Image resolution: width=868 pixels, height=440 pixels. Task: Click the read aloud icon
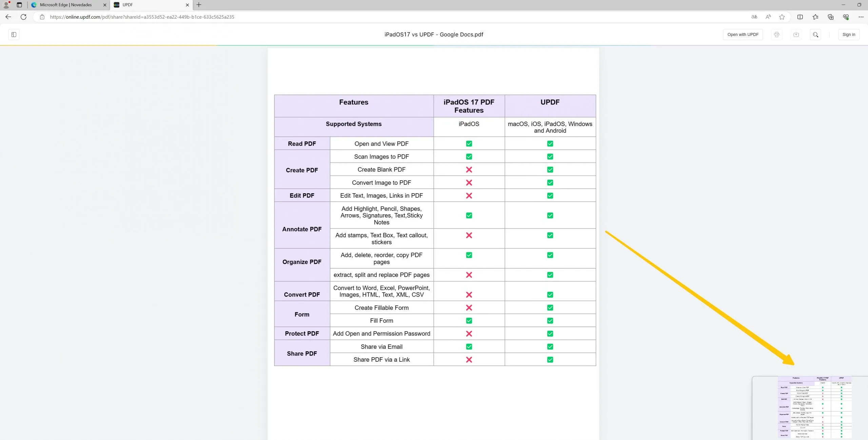pyautogui.click(x=768, y=17)
